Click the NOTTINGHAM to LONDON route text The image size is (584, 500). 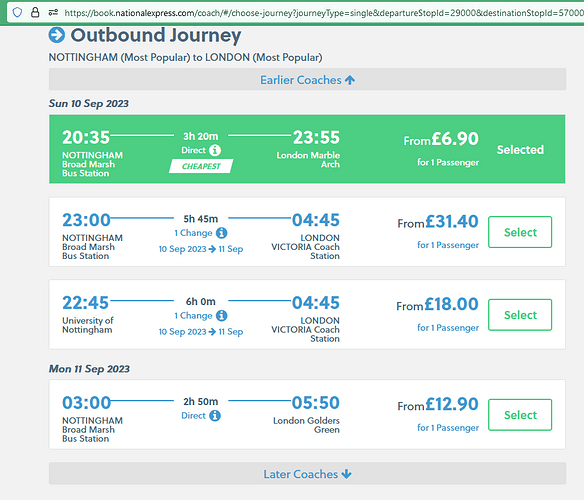pyautogui.click(x=185, y=57)
